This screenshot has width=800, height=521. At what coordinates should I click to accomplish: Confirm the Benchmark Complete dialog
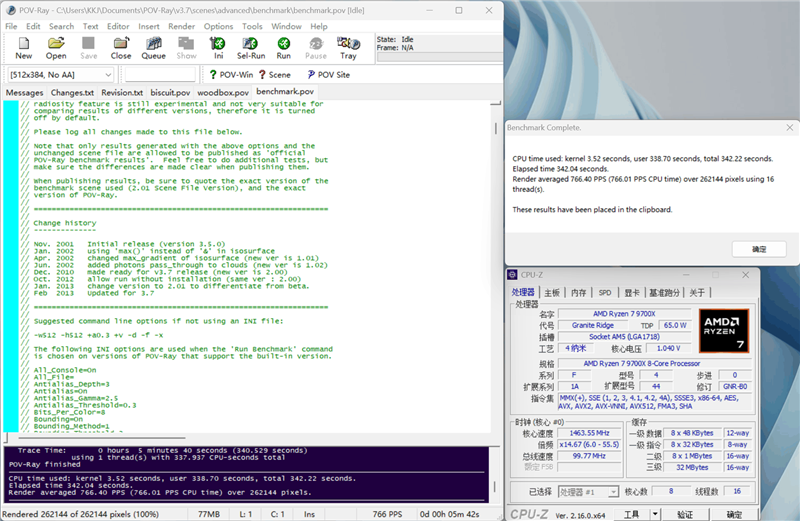pos(759,249)
